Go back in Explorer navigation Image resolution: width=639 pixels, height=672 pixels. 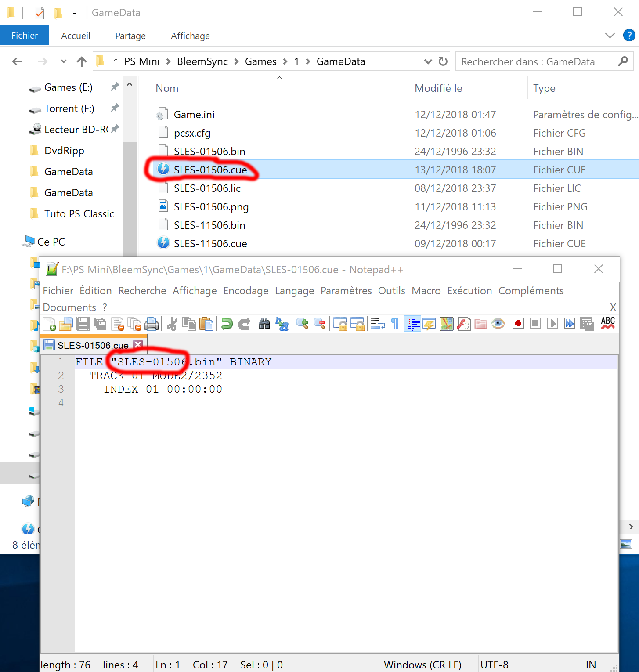17,61
